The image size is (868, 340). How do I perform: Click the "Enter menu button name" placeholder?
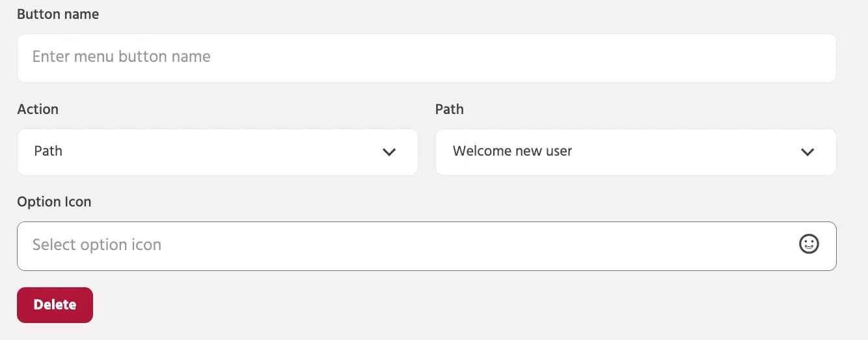[x=122, y=57]
